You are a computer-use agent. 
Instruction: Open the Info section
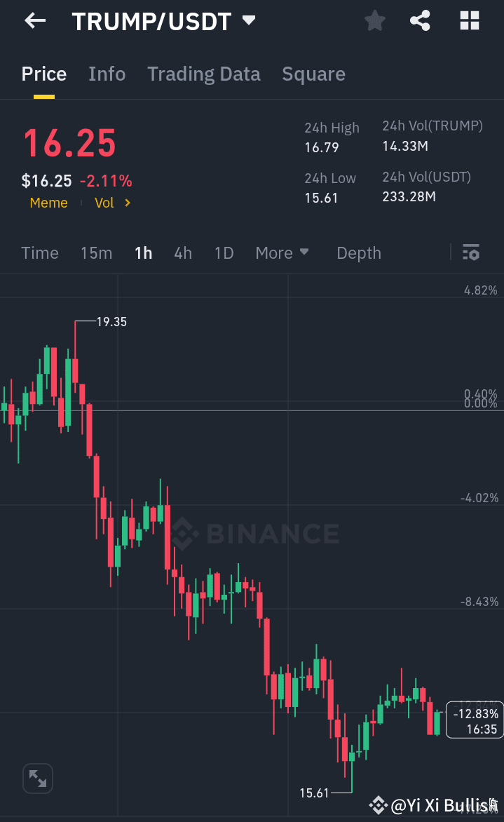point(107,74)
